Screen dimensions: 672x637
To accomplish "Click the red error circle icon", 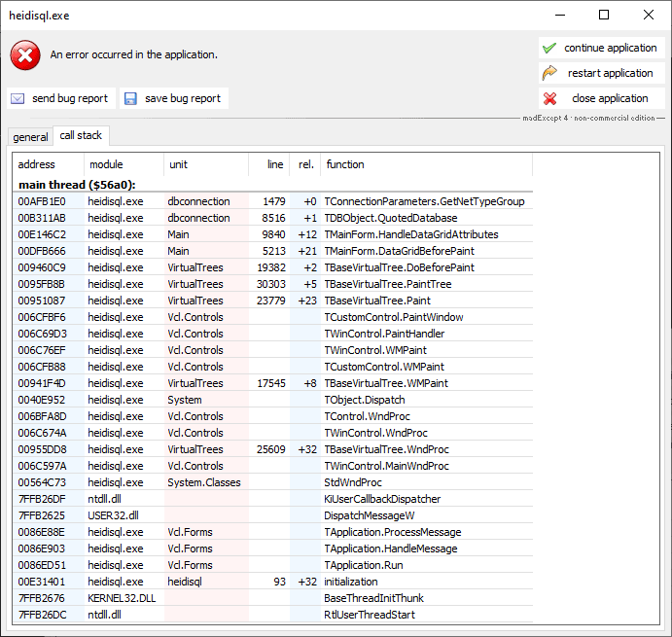I will coord(25,55).
